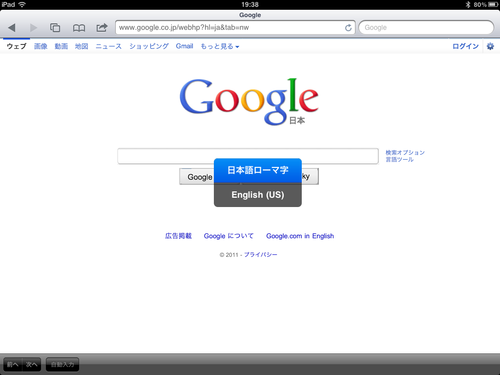Open the 画像 images tab
This screenshot has width=500, height=375.
[41, 46]
